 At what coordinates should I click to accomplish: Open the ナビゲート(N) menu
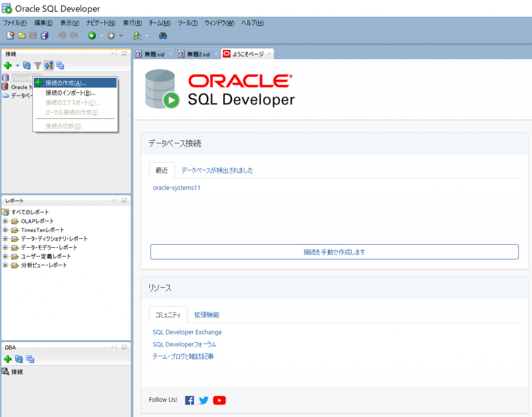click(101, 23)
